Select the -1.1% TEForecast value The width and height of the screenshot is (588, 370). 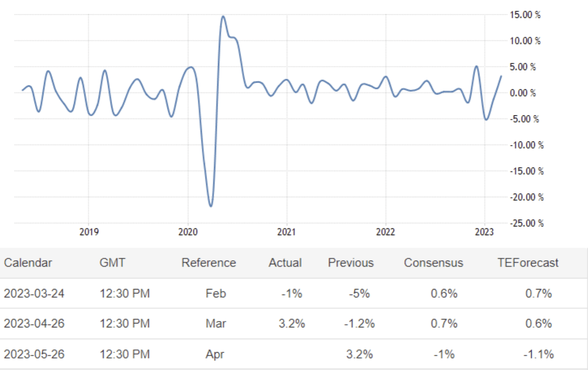[x=538, y=354]
